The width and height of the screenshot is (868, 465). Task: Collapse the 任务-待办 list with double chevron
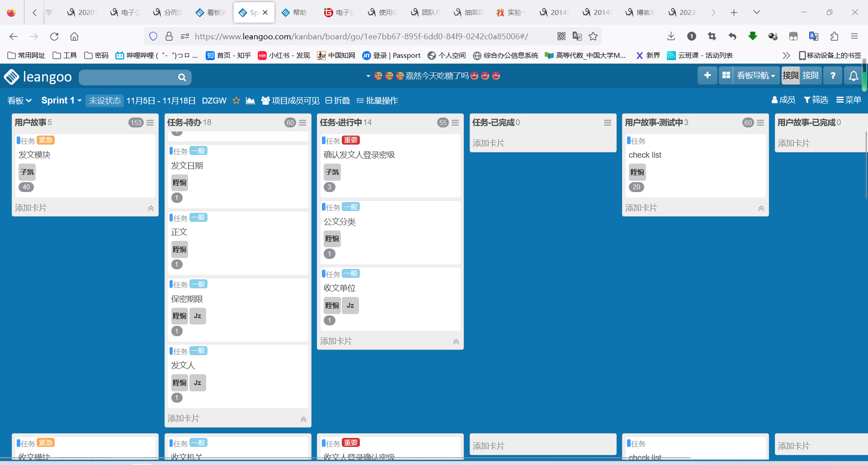pos(303,419)
